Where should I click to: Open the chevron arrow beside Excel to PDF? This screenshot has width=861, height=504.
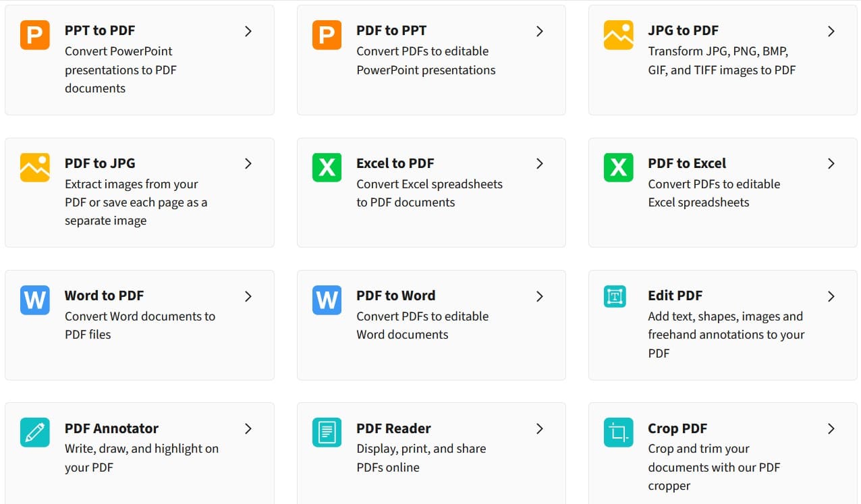[x=540, y=163]
